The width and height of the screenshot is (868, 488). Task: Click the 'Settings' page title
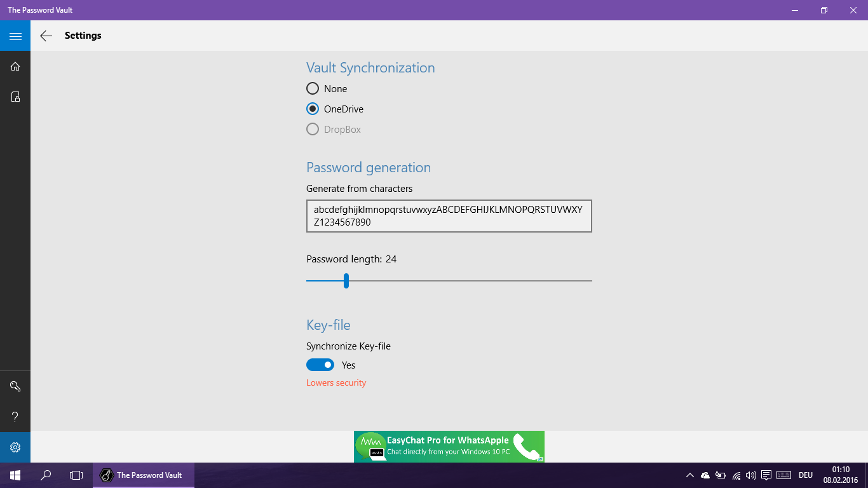point(83,36)
